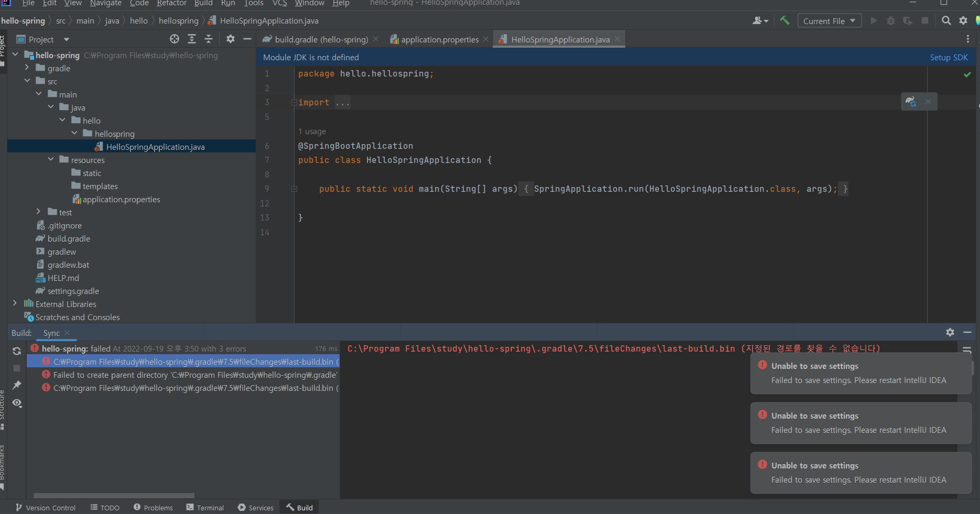
Task: Open the VCS menu
Action: pos(279,3)
